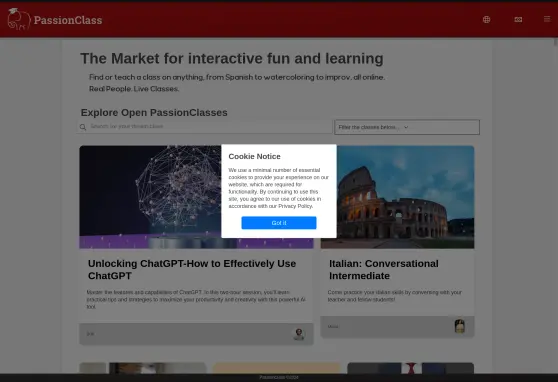558x382 pixels.
Task: Click the Italian class description text
Action: click(395, 296)
